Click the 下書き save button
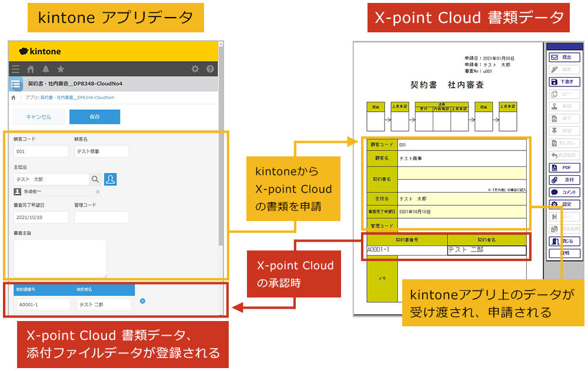Image resolution: width=588 pixels, height=371 pixels. (564, 82)
